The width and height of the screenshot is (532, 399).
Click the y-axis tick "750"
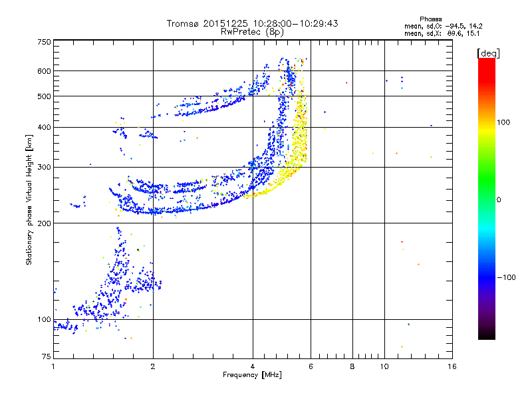point(45,42)
